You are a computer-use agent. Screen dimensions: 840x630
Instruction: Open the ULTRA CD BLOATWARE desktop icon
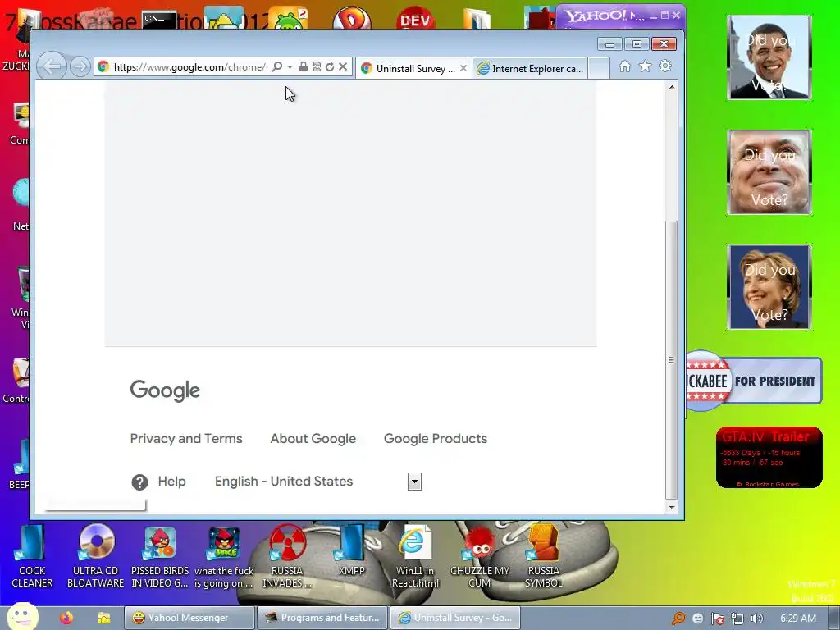pyautogui.click(x=95, y=556)
